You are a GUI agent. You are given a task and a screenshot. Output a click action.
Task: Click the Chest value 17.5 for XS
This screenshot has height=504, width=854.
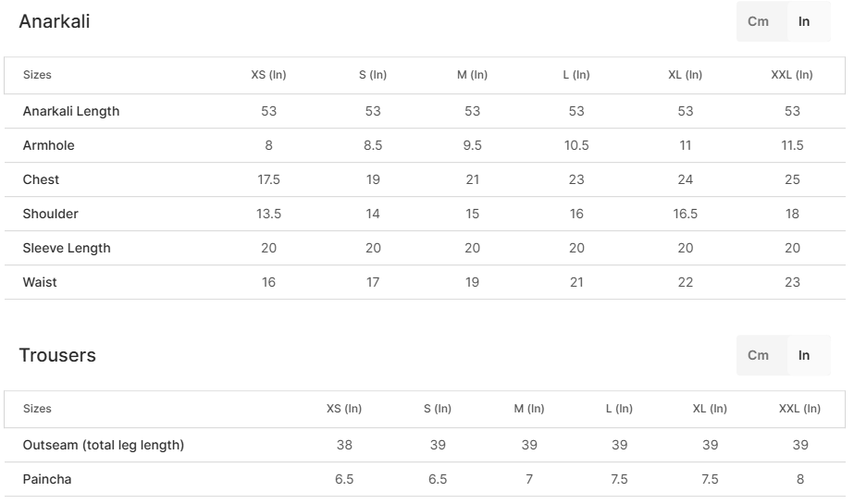coord(268,179)
